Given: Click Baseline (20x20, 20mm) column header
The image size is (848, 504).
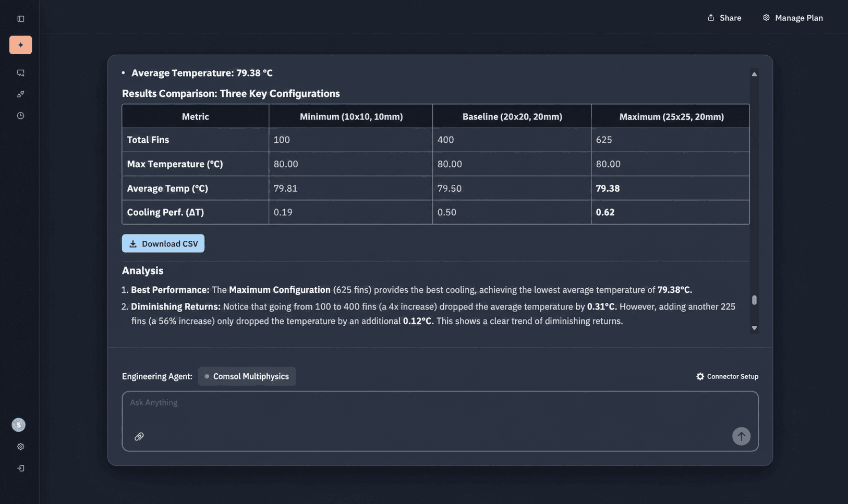Looking at the screenshot, I should pyautogui.click(x=512, y=117).
